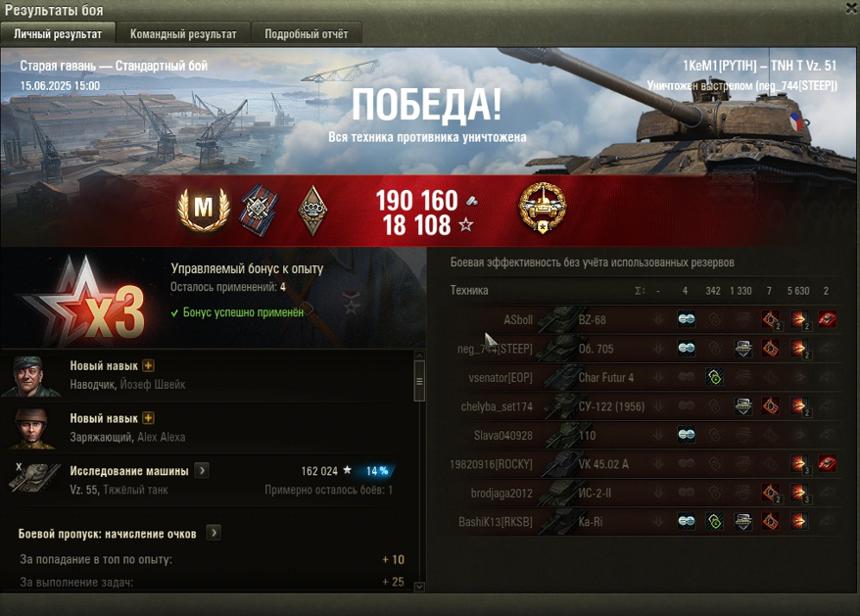The height and width of the screenshot is (616, 860).
Task: Click the crossed-ribbon award medal icon
Action: (x=259, y=211)
